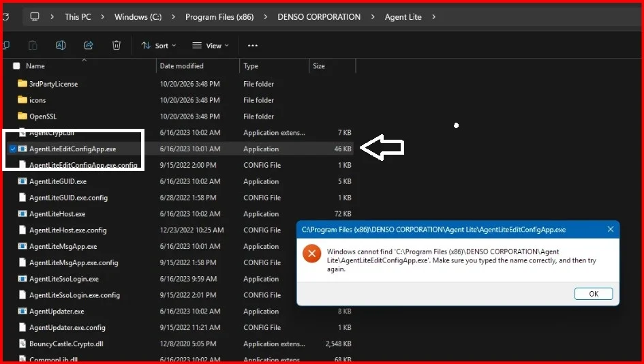The width and height of the screenshot is (644, 364).
Task: Click the Share icon in the toolbar
Action: pos(89,46)
